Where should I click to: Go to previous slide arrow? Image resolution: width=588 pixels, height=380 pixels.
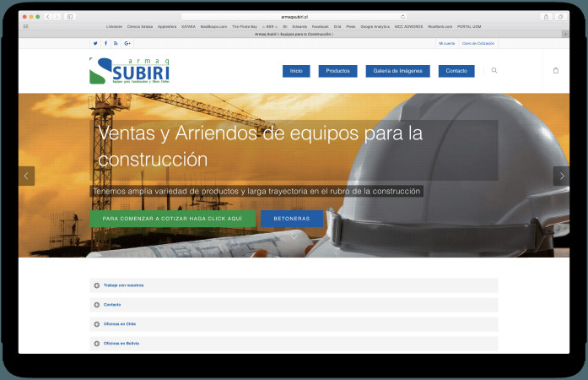click(x=26, y=176)
